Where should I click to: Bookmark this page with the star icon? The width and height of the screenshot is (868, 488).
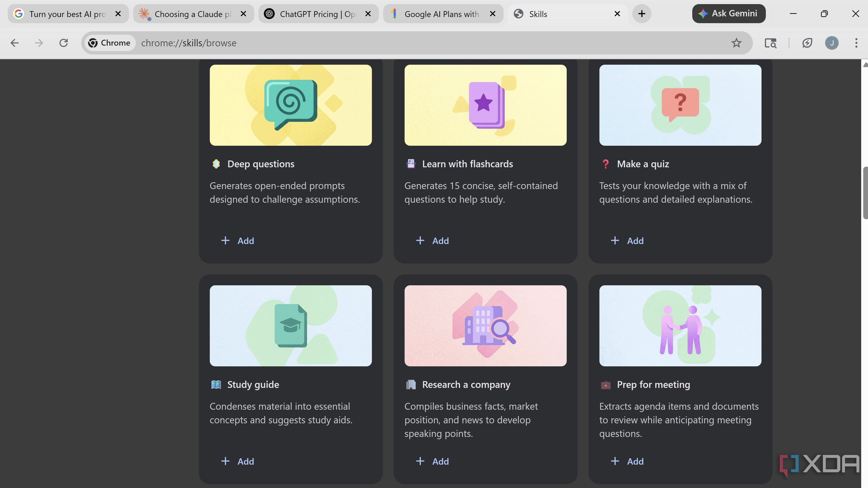pos(736,43)
